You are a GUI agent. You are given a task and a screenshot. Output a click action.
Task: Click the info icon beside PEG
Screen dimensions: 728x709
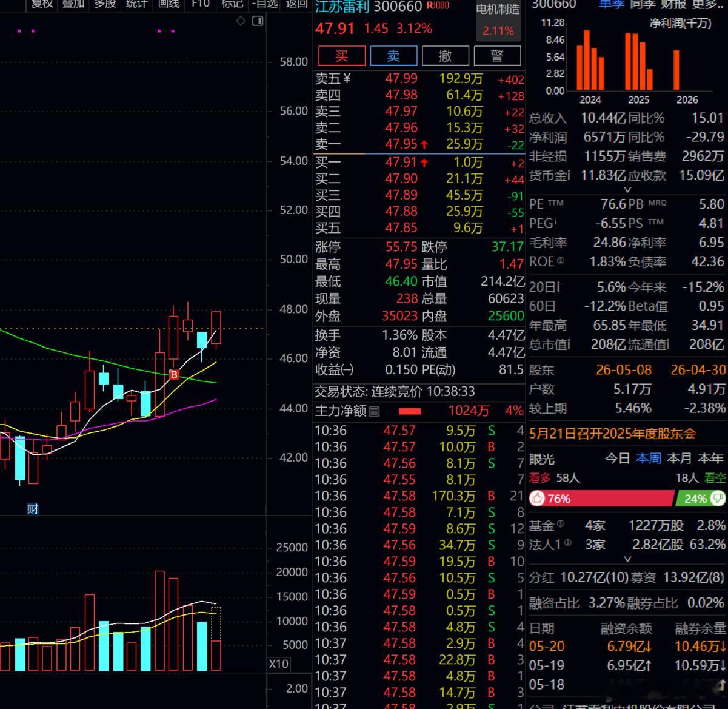coord(555,222)
